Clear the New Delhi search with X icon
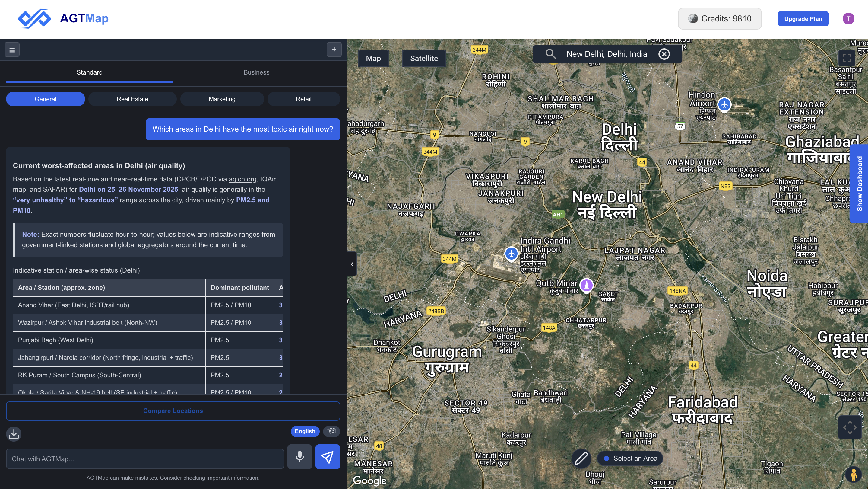This screenshot has height=489, width=868. tap(664, 54)
